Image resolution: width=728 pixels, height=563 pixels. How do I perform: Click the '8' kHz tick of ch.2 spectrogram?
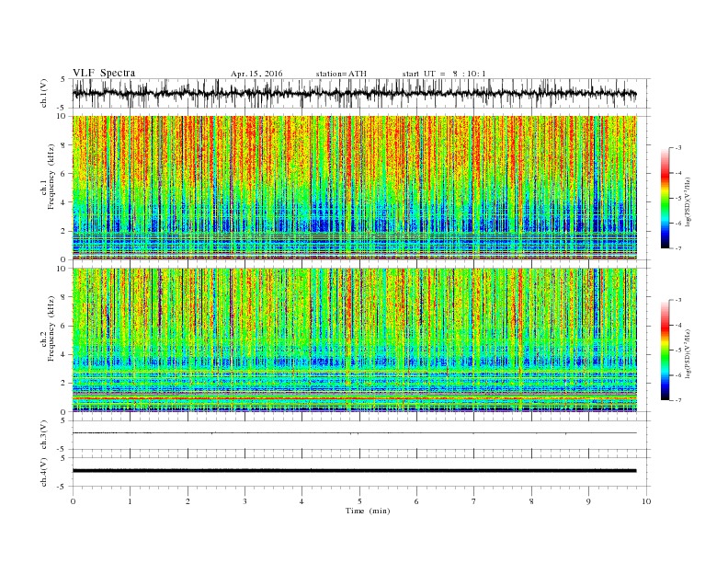(x=64, y=297)
